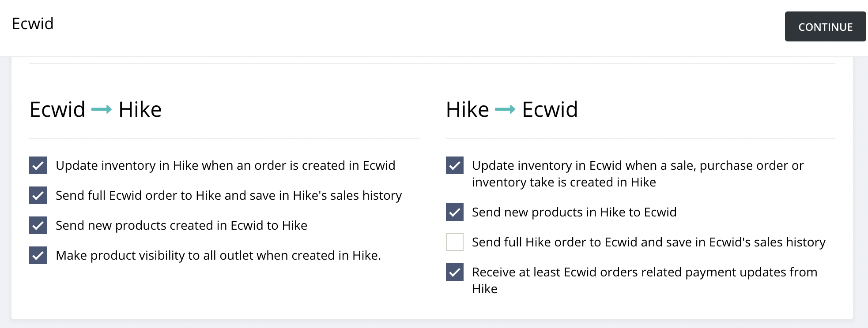Image resolution: width=868 pixels, height=328 pixels.
Task: Toggle Send full Ecwid order to Hike checkbox
Action: pyautogui.click(x=38, y=195)
